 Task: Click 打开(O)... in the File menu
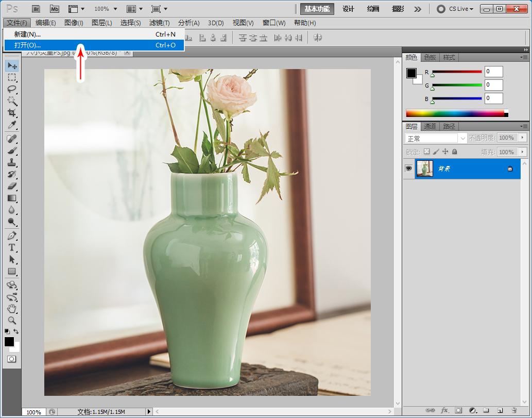pos(94,45)
